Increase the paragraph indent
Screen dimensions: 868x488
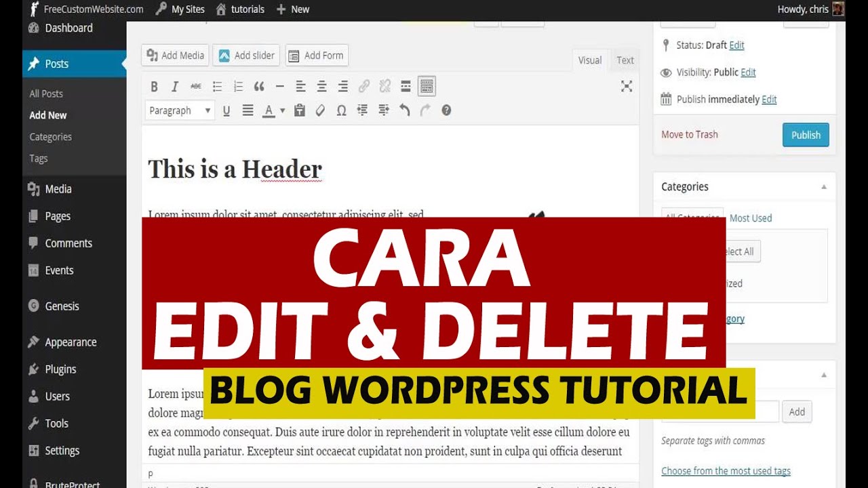click(x=383, y=110)
